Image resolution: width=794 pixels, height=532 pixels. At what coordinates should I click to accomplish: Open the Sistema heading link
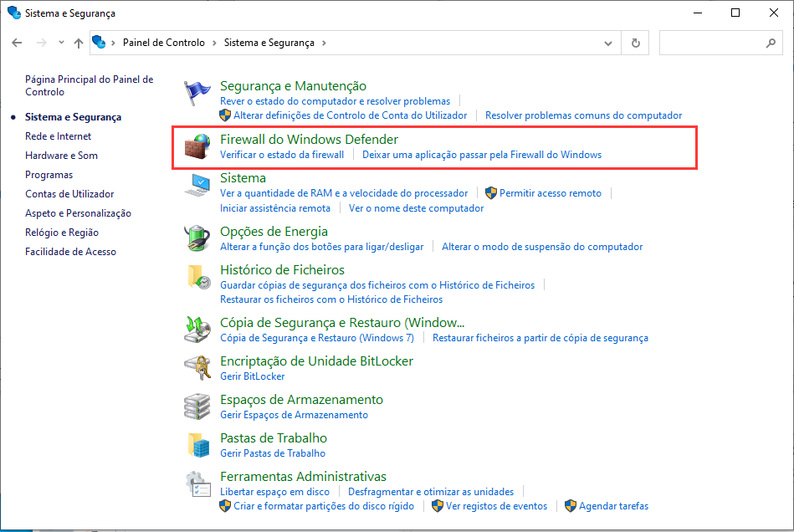pos(243,177)
